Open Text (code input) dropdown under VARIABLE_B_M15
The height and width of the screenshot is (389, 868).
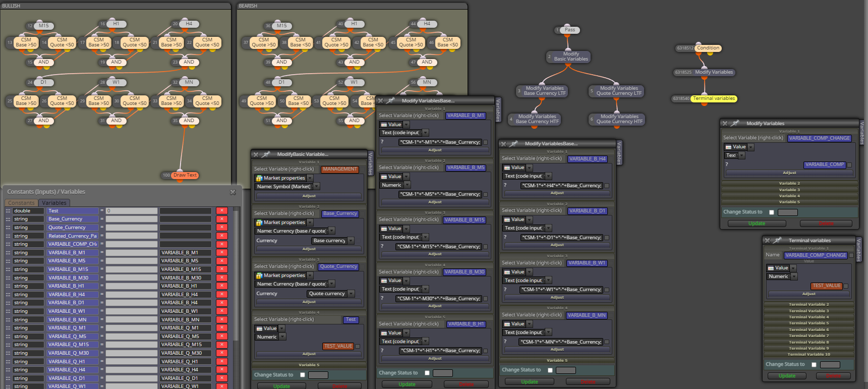425,237
